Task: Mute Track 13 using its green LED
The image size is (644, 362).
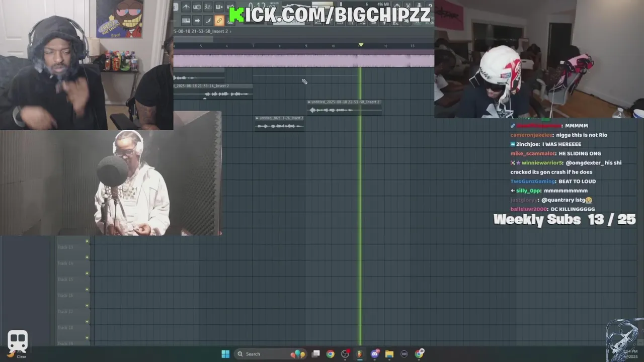Action: point(87,257)
